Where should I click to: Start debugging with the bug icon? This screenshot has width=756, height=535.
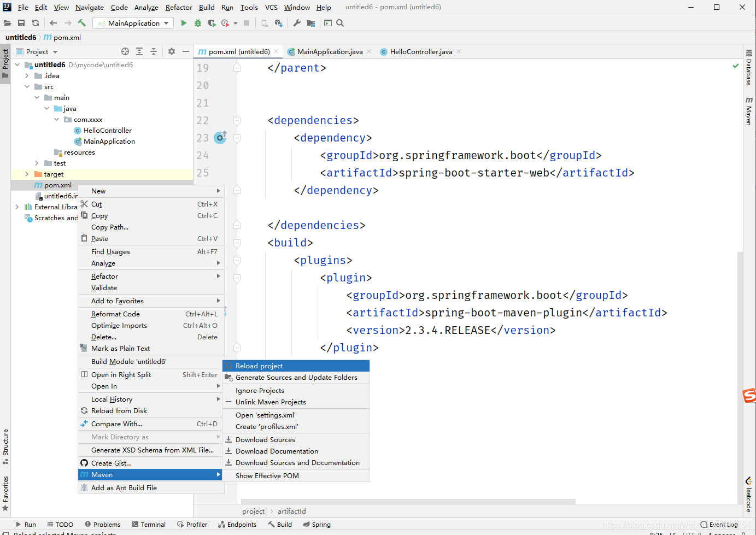[x=198, y=23]
